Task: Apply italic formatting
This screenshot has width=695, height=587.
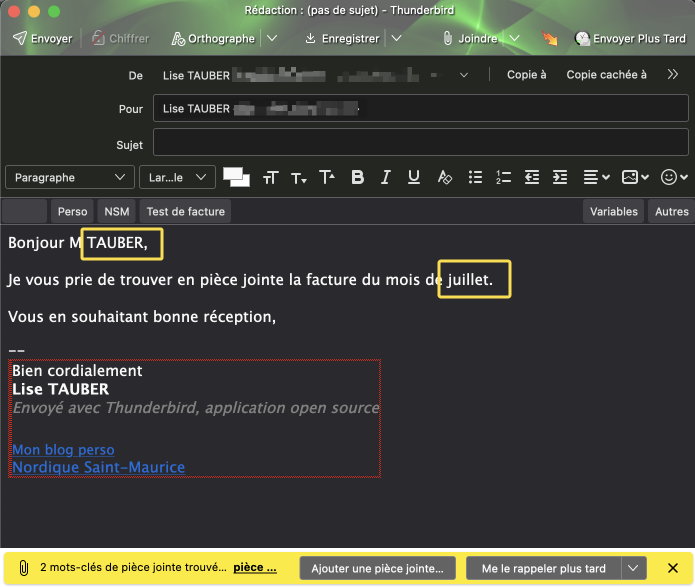Action: coord(385,177)
